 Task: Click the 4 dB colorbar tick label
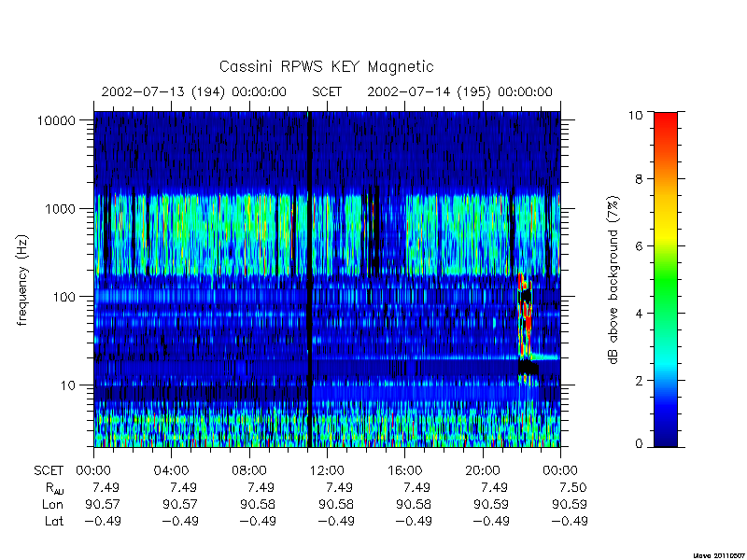pyautogui.click(x=639, y=314)
